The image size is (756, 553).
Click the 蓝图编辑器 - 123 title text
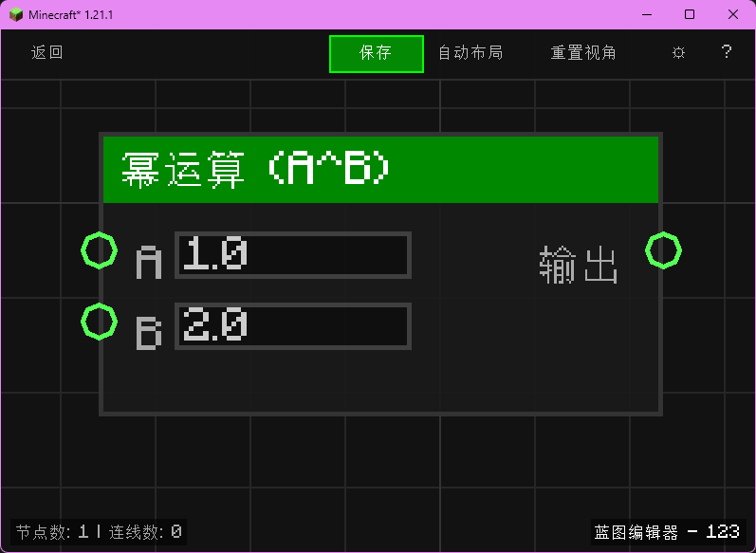(667, 532)
